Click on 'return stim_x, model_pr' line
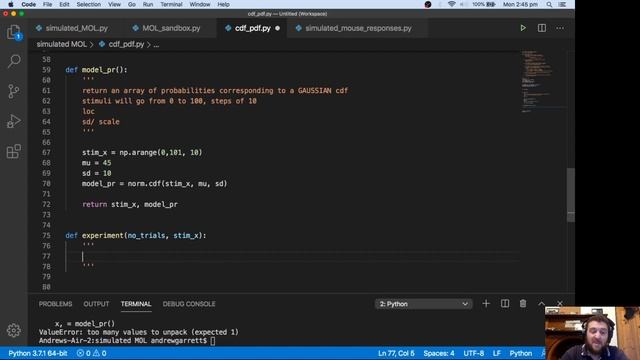This screenshot has width=640, height=360. [x=130, y=204]
